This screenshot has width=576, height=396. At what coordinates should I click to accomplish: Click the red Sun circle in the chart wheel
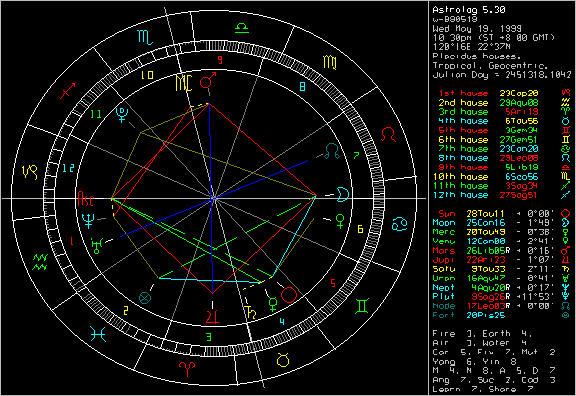tap(289, 295)
